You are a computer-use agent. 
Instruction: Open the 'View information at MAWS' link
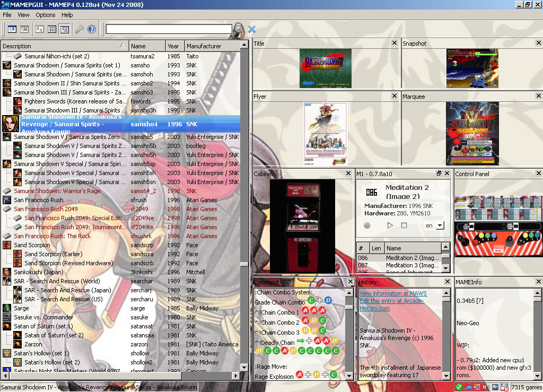(393, 293)
